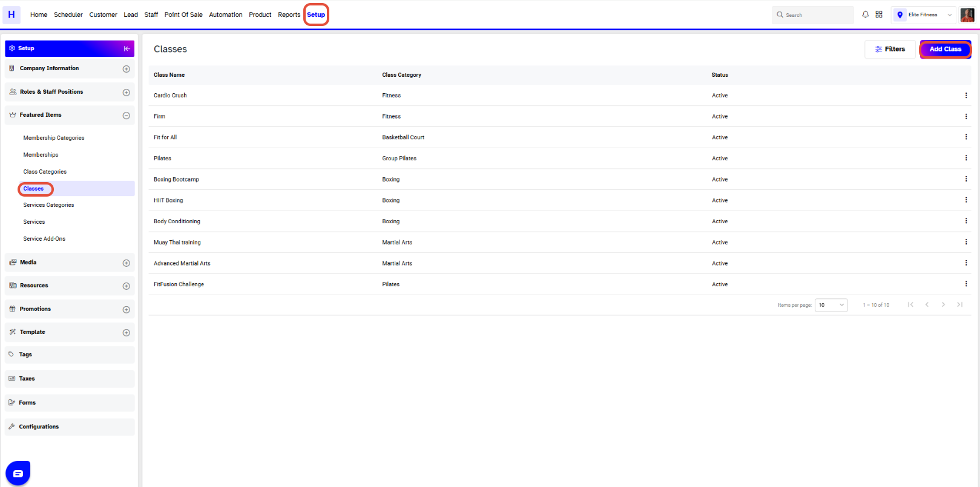Open row menu for Firm
Image resolution: width=980 pixels, height=487 pixels.
point(966,116)
